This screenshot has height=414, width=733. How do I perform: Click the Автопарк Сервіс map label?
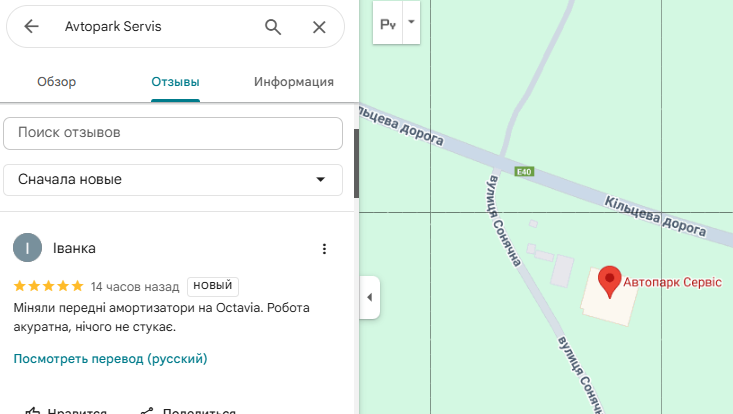(672, 282)
